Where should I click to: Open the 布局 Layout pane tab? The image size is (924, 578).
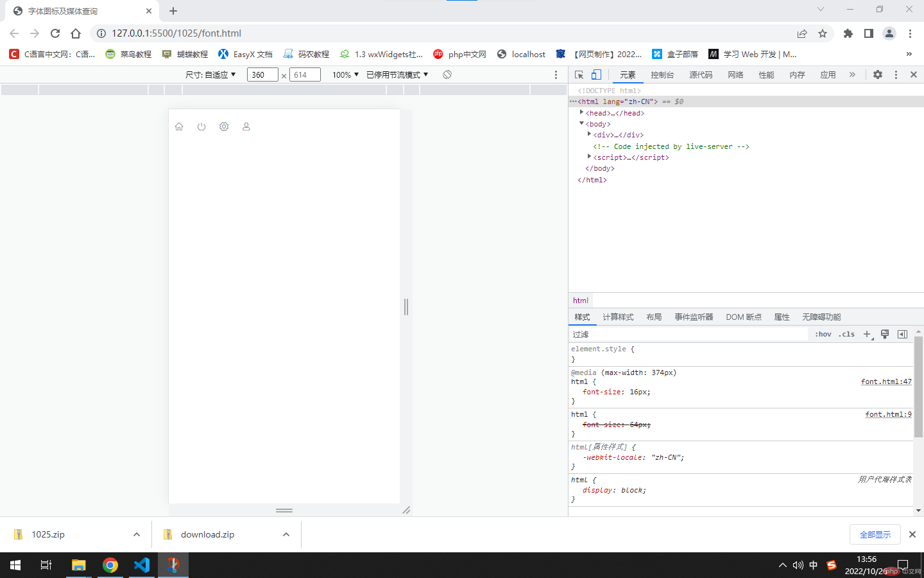click(x=654, y=317)
